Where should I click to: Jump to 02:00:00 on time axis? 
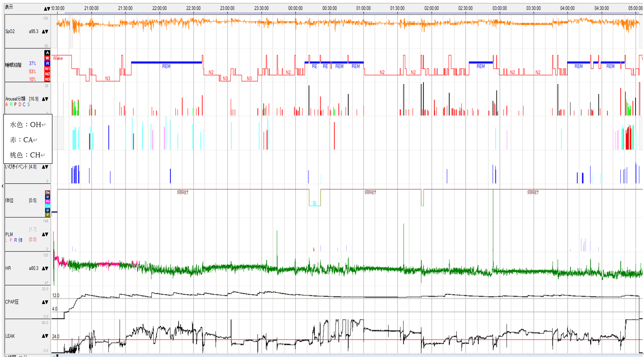(431, 8)
